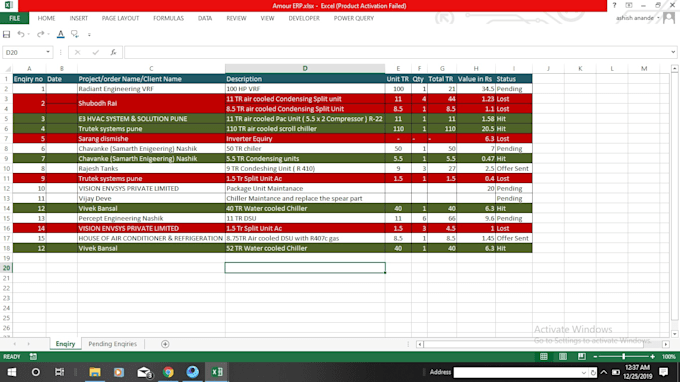
Task: Select row 20 header
Action: point(6,268)
